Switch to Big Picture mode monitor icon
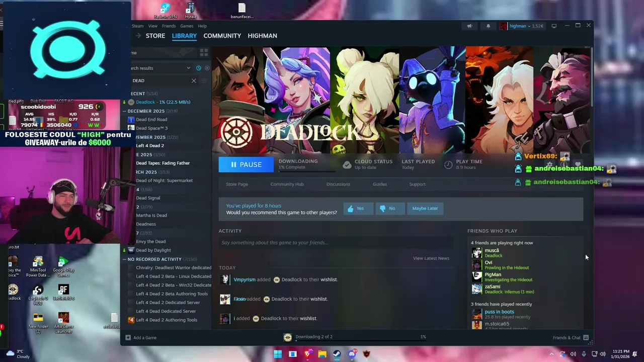The height and width of the screenshot is (362, 644). click(x=554, y=26)
